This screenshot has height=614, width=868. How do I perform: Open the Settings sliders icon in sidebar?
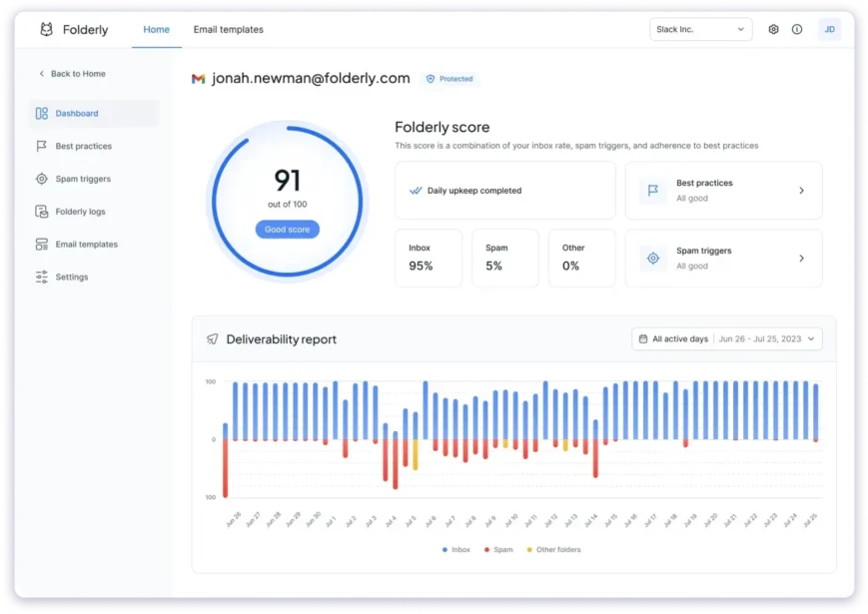coord(42,278)
